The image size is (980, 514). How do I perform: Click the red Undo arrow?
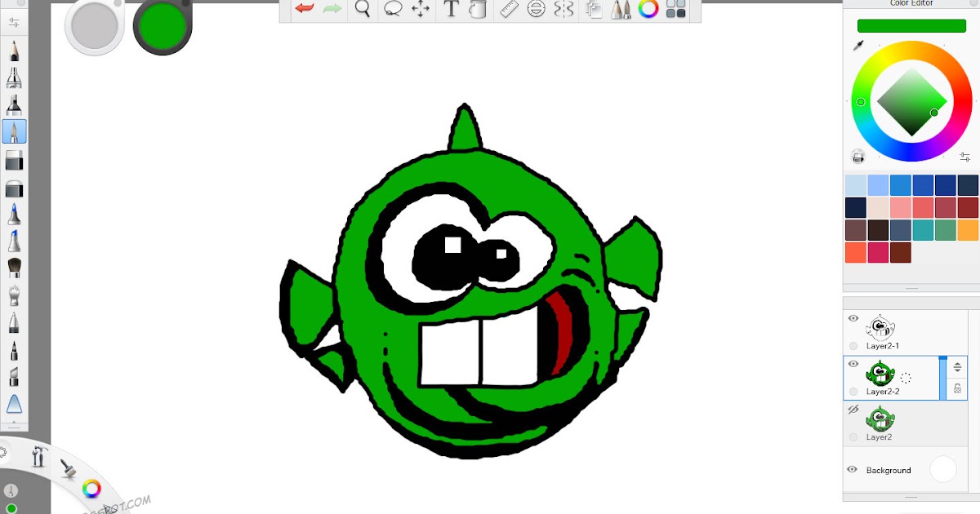click(x=305, y=9)
